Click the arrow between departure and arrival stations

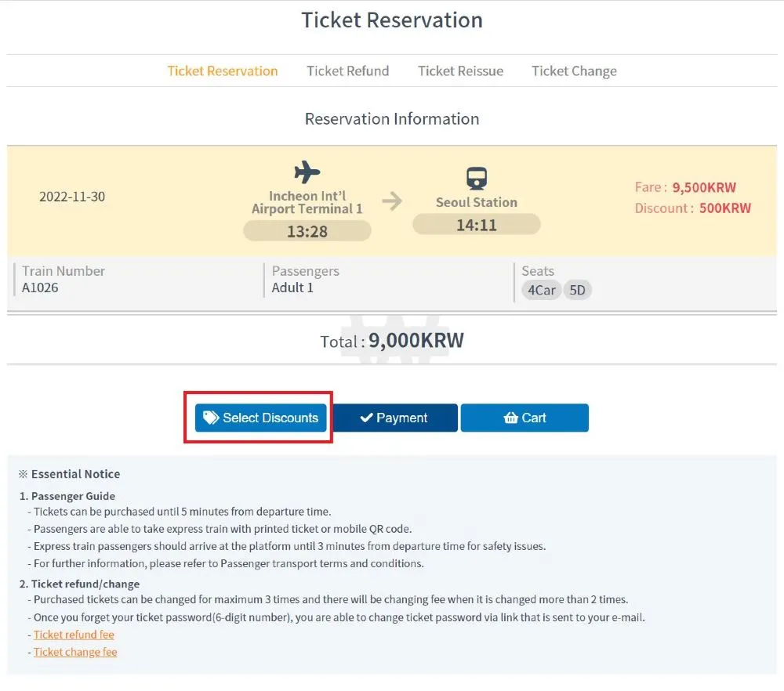392,202
